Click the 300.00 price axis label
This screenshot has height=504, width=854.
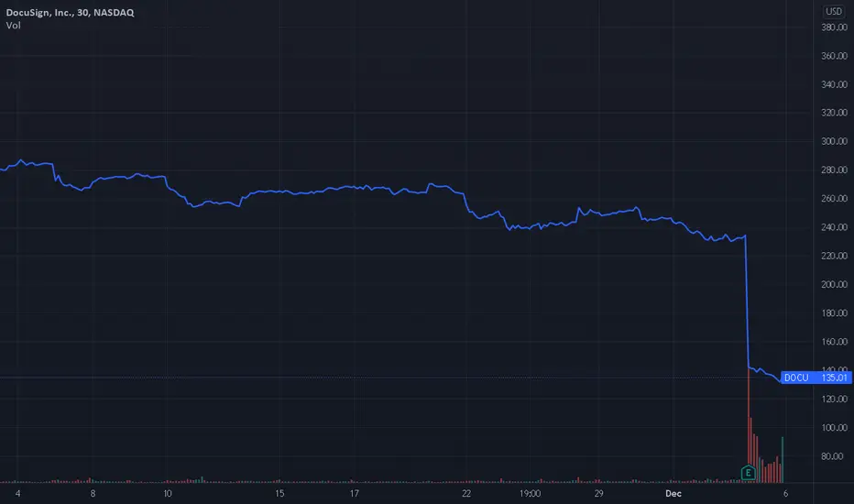coord(834,141)
